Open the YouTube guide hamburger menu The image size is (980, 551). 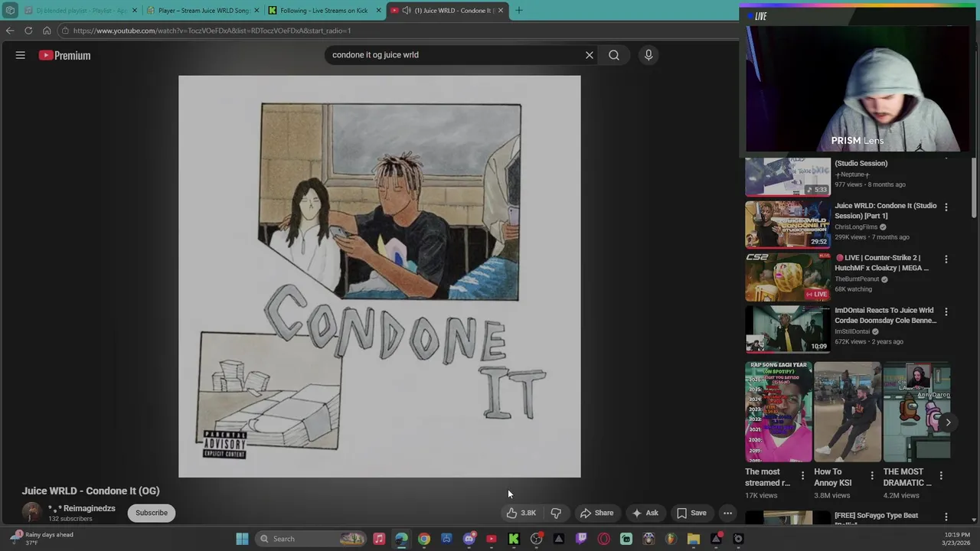(x=21, y=55)
